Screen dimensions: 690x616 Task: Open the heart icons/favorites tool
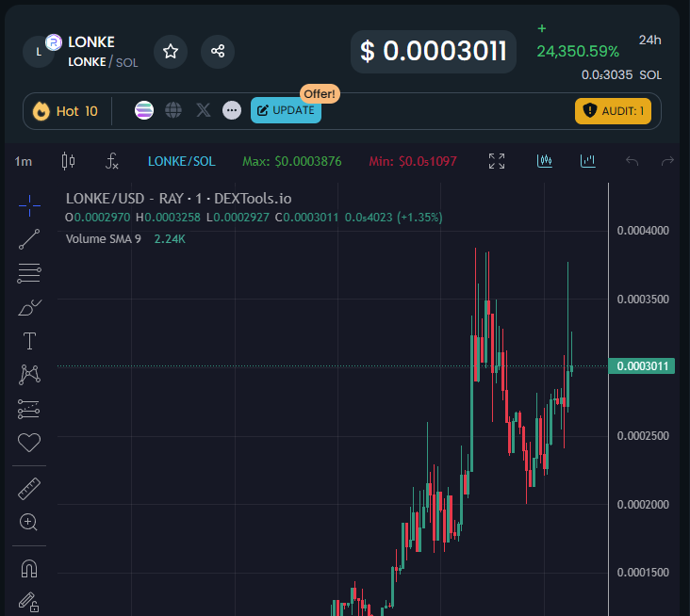[x=29, y=443]
